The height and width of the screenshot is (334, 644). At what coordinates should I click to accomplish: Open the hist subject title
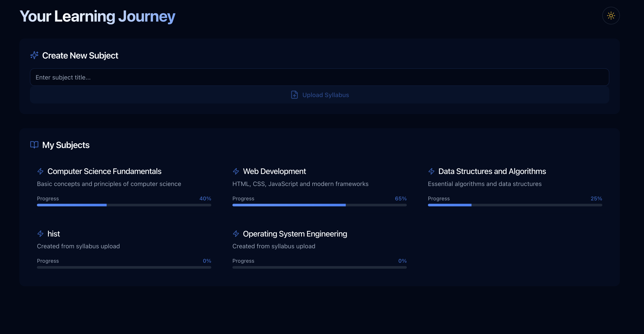click(x=53, y=234)
